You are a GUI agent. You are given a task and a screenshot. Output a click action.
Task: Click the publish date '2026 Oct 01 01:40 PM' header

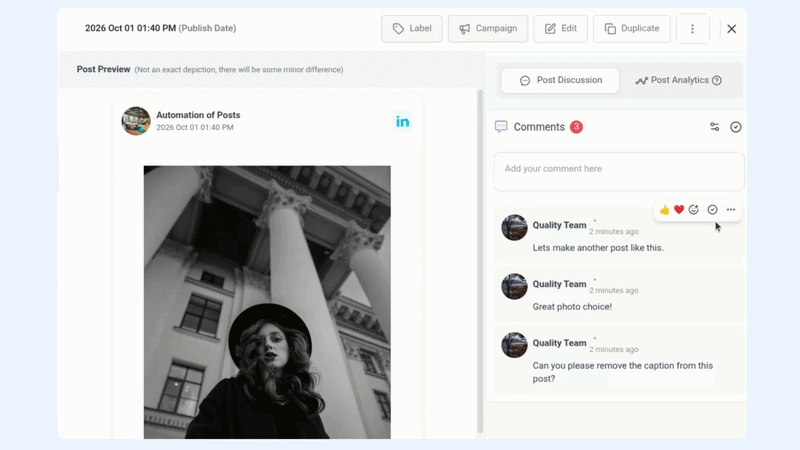point(130,28)
